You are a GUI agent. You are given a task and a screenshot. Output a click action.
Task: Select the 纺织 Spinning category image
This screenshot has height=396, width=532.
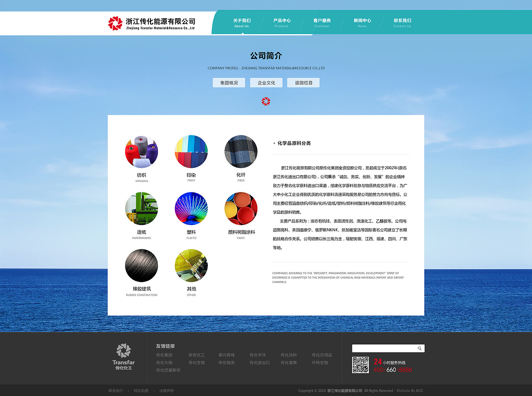[141, 152]
